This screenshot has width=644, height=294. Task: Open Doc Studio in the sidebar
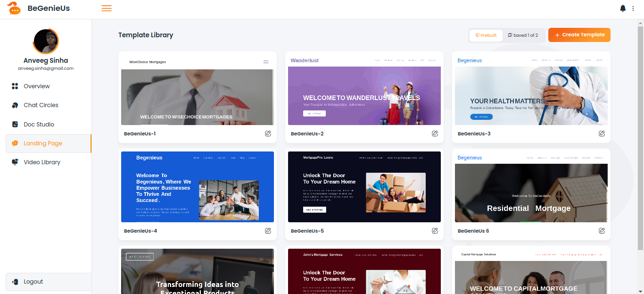pos(48,125)
